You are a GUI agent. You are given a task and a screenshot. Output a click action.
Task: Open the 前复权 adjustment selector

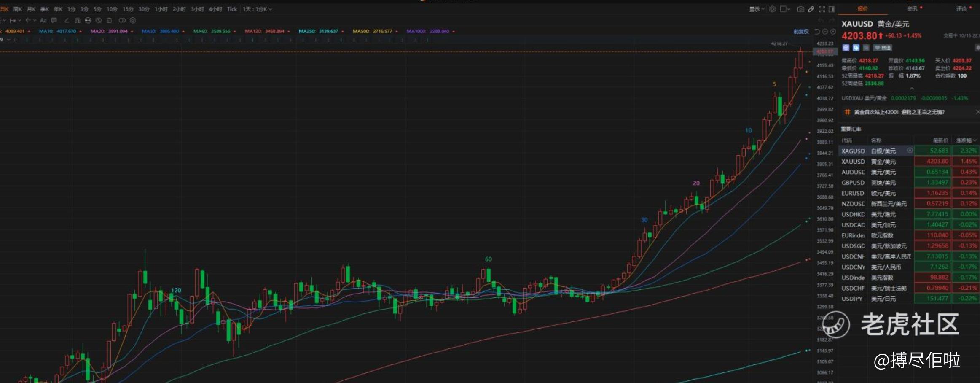[801, 32]
